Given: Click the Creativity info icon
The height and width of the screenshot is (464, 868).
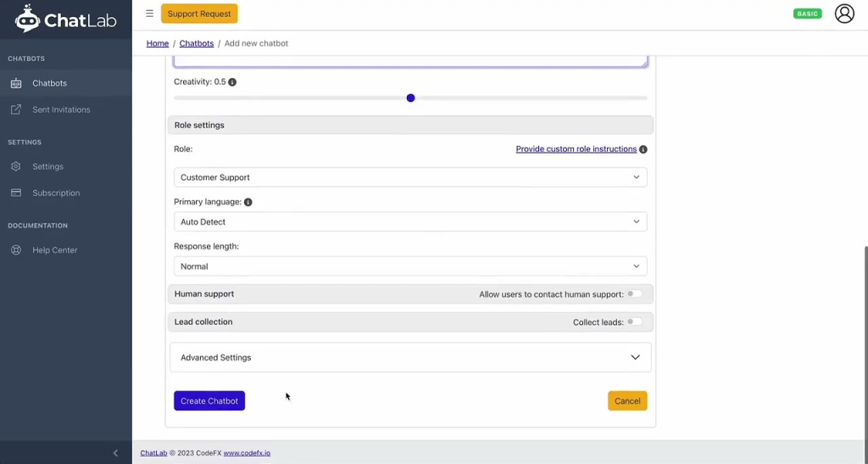Looking at the screenshot, I should coord(232,82).
